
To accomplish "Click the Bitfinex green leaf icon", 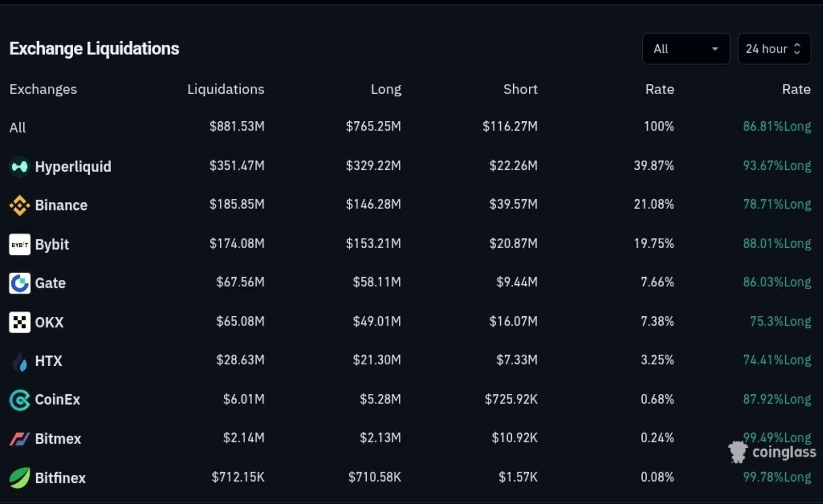I will coord(19,478).
